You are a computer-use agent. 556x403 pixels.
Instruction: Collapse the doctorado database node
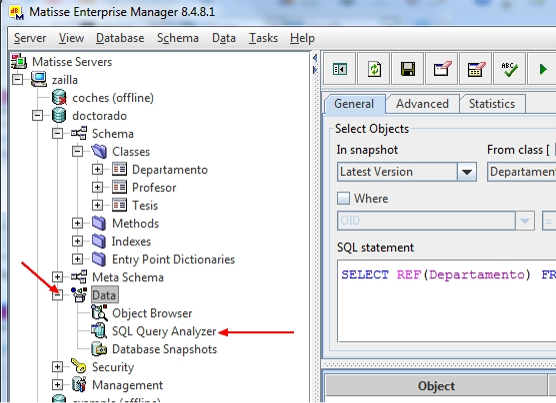click(x=37, y=115)
